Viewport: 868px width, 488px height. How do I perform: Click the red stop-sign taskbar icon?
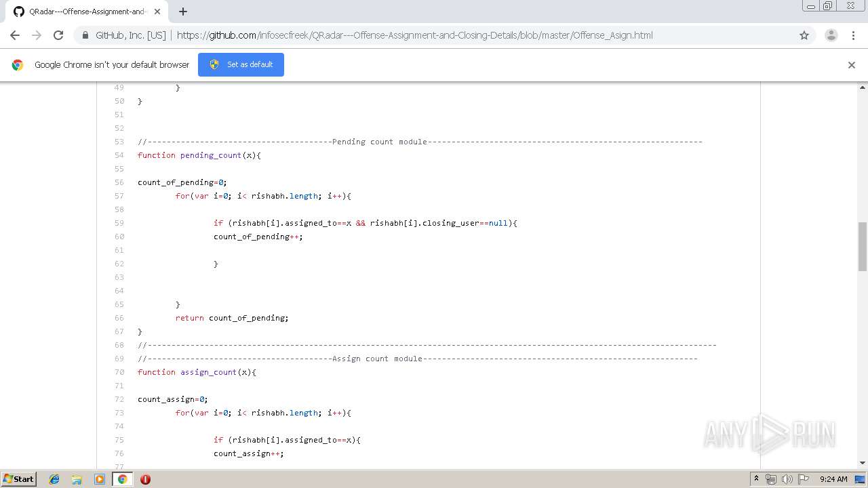[145, 479]
